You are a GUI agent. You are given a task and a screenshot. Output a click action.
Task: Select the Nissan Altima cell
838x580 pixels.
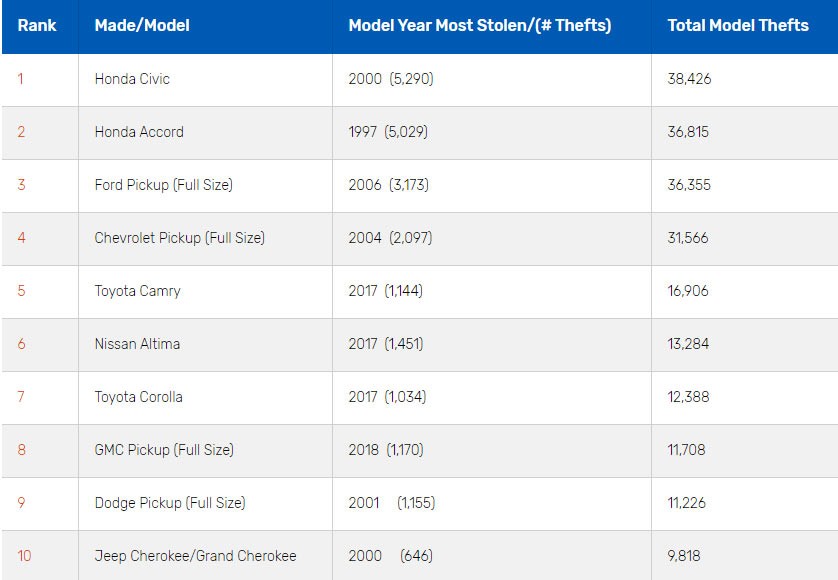[137, 344]
